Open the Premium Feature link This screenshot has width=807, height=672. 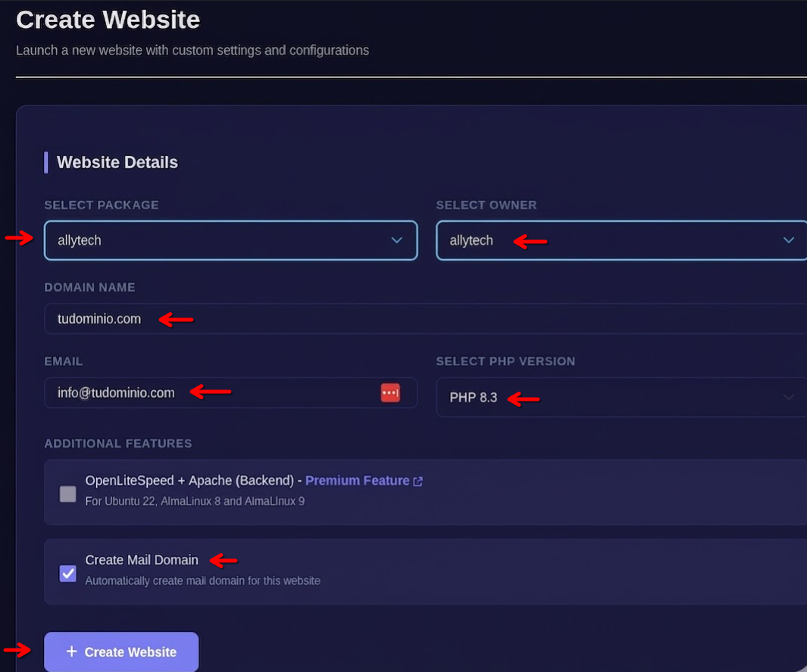click(358, 480)
